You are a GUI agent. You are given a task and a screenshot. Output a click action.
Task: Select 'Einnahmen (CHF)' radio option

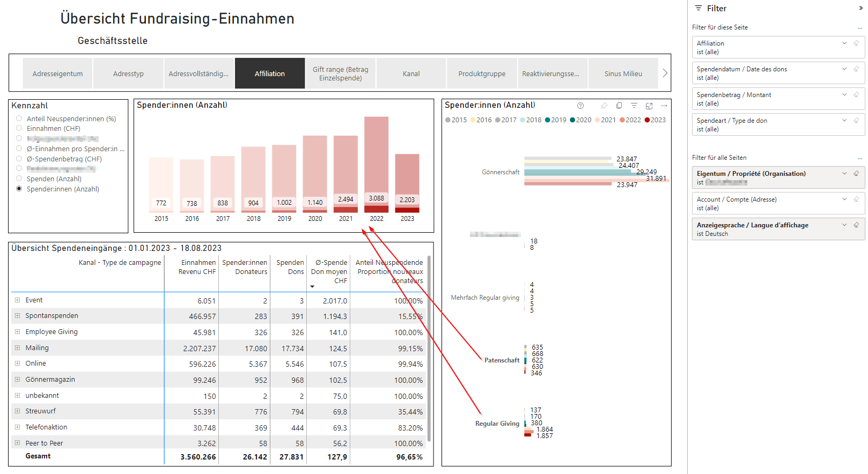tap(19, 128)
